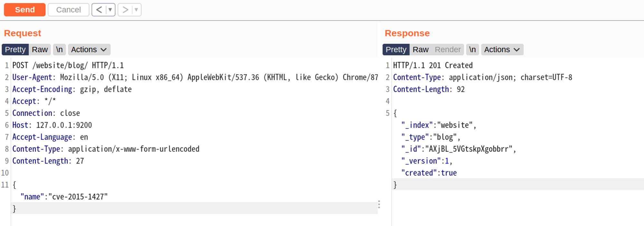
Task: Click the Accept: */* header line
Action: coord(34,101)
